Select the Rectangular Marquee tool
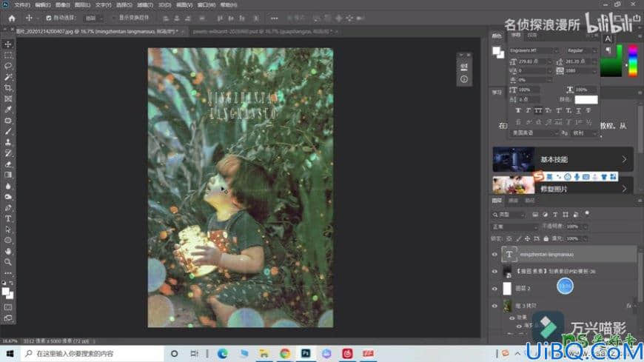This screenshot has height=362, width=644. pyautogui.click(x=8, y=55)
